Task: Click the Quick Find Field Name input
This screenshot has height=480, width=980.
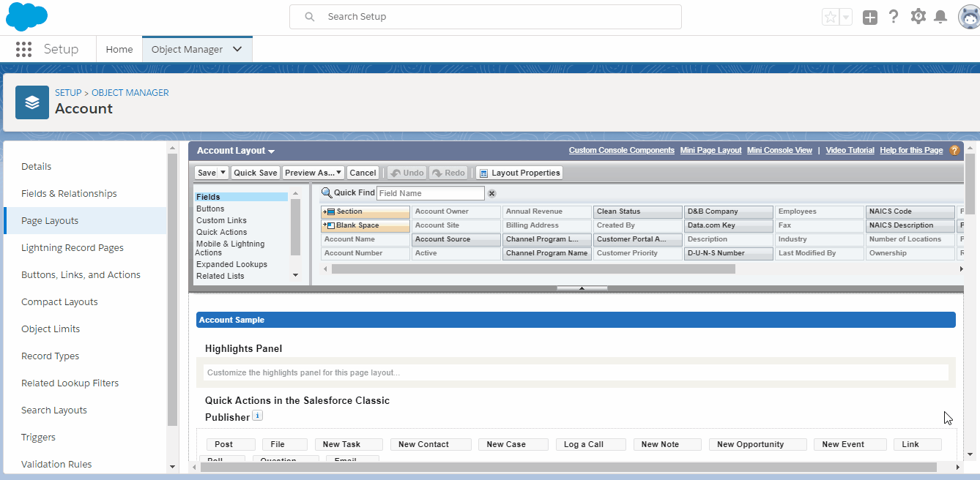Action: pos(431,193)
